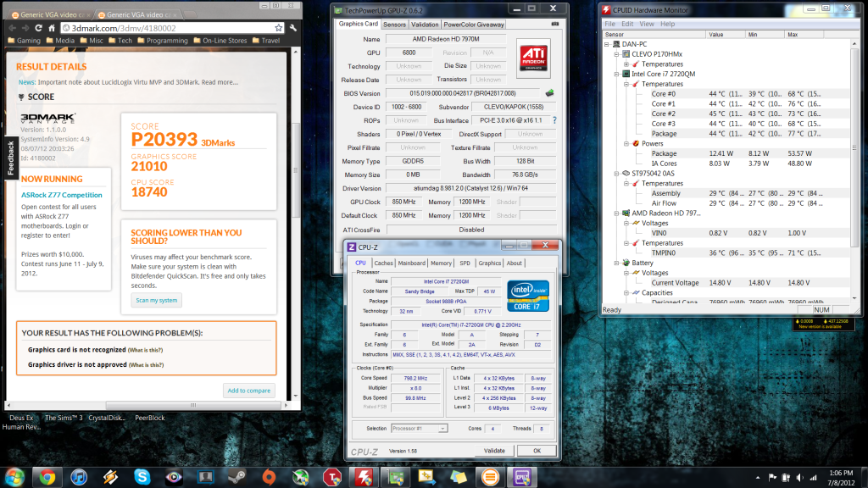868x488 pixels.
Task: Open Google Chrome from the taskbar
Action: (x=47, y=478)
